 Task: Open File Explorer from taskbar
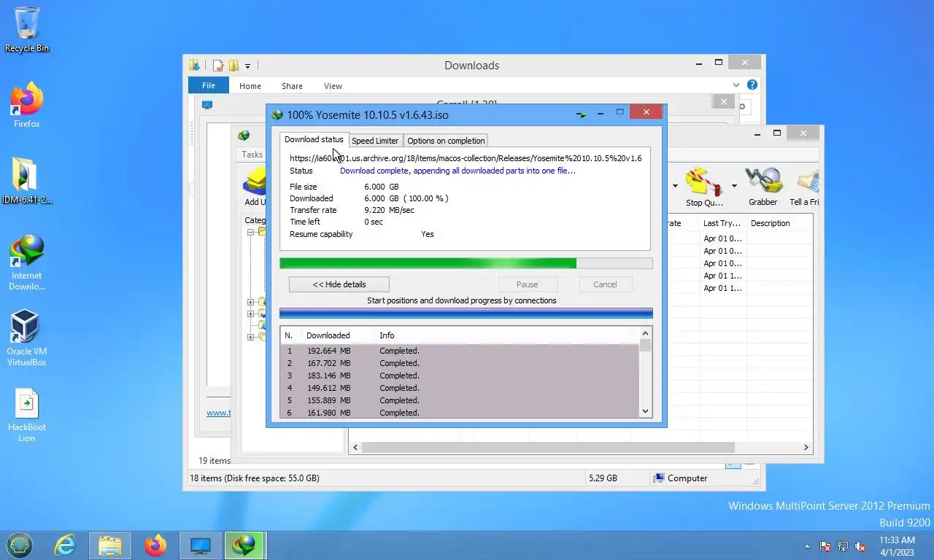110,545
